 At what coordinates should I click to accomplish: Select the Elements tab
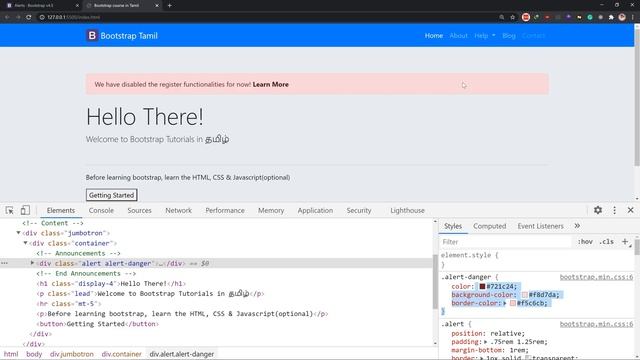point(61,210)
